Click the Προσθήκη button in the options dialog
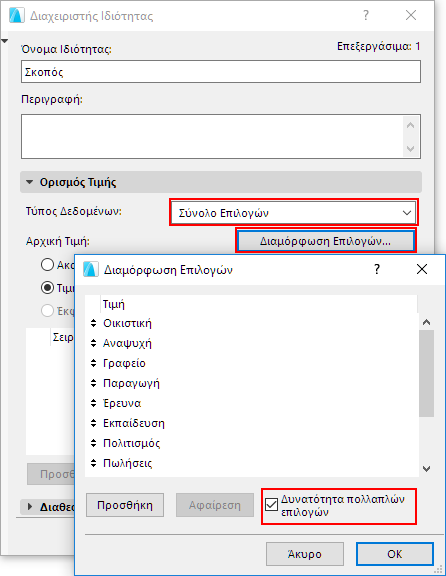446x576 pixels. (125, 505)
